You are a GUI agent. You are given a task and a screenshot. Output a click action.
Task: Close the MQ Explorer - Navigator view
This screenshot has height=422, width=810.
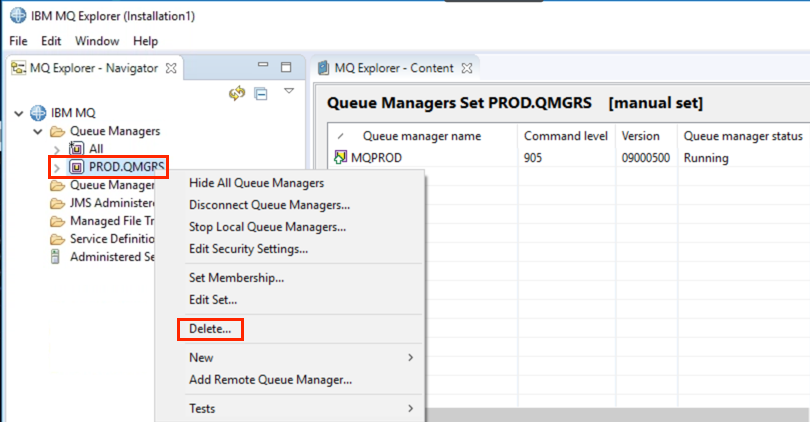[x=171, y=68]
